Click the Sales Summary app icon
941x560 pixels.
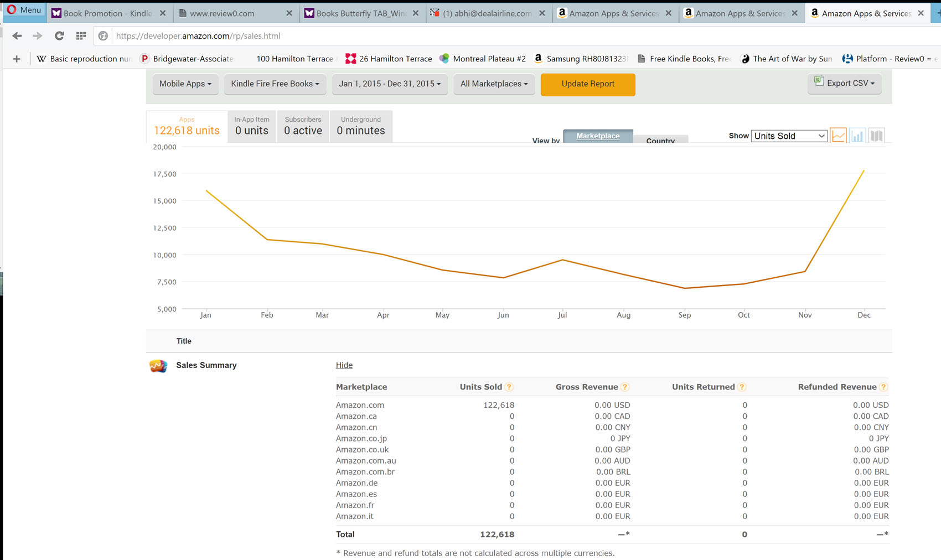click(x=158, y=366)
